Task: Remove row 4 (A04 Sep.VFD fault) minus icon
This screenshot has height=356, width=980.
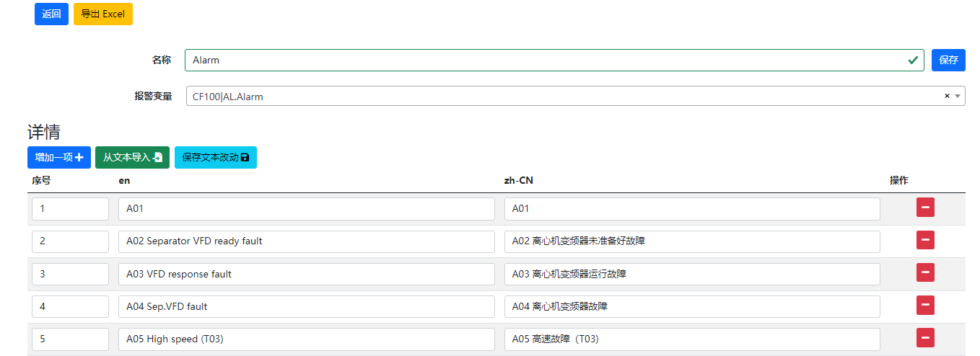Action: 925,305
